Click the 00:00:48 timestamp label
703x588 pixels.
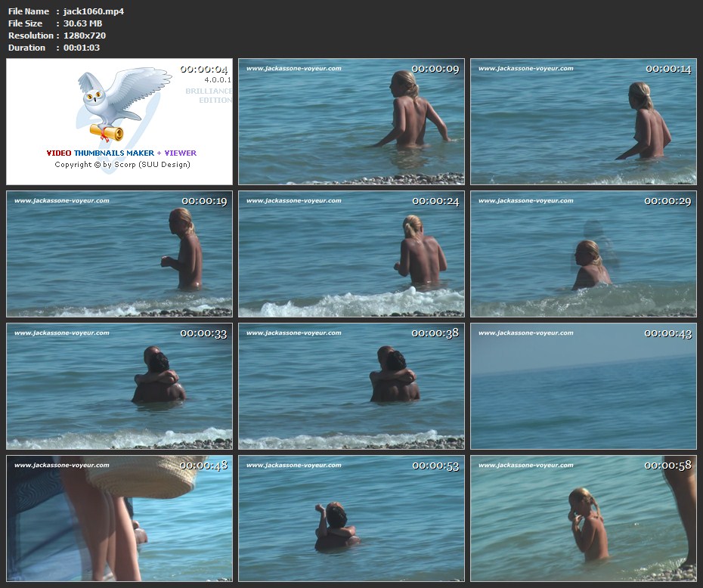tap(203, 466)
